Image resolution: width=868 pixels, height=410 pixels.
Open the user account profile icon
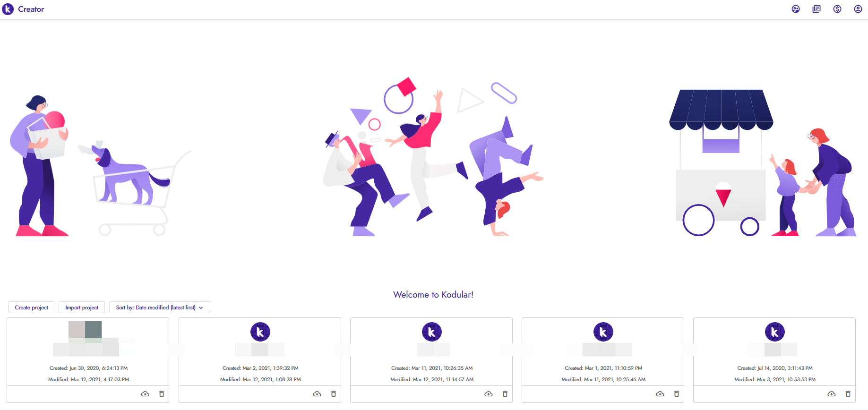(x=858, y=9)
